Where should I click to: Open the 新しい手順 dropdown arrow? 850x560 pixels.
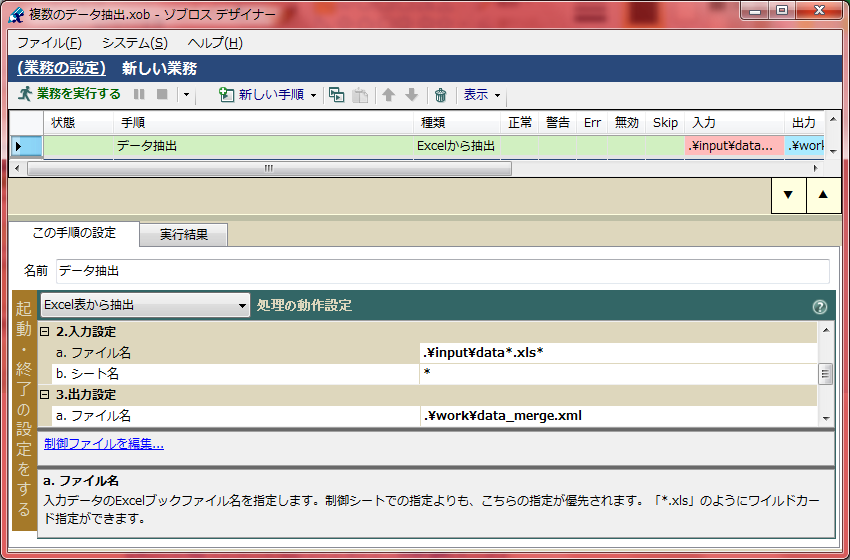tap(313, 95)
